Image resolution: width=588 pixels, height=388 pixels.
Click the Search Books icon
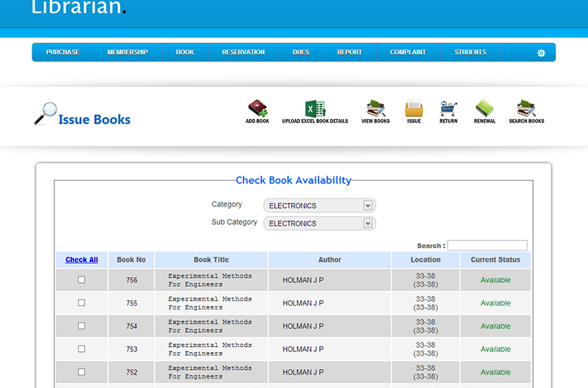(526, 109)
